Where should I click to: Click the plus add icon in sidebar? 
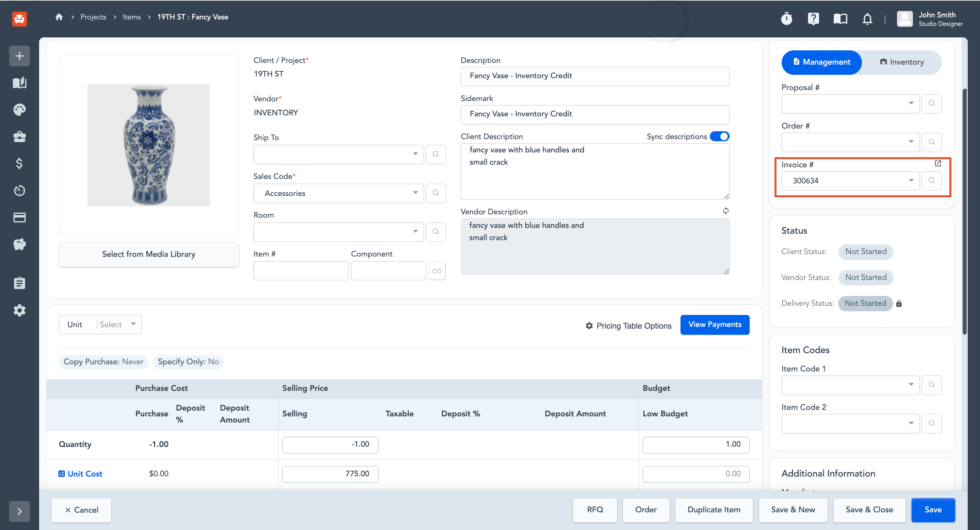click(x=19, y=56)
